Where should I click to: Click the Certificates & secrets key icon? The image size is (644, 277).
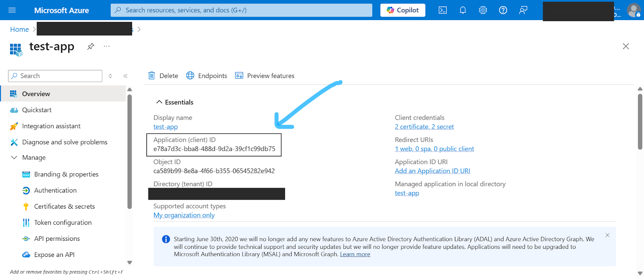click(26, 207)
